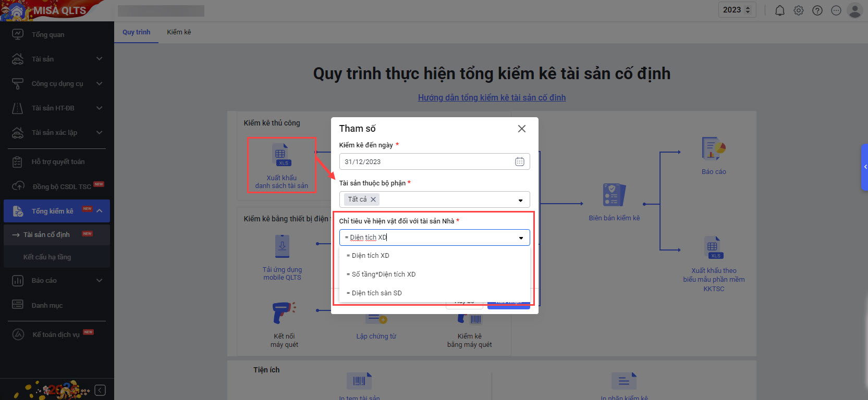Switch to the Quy trình tab
868x400 pixels.
[x=137, y=32]
